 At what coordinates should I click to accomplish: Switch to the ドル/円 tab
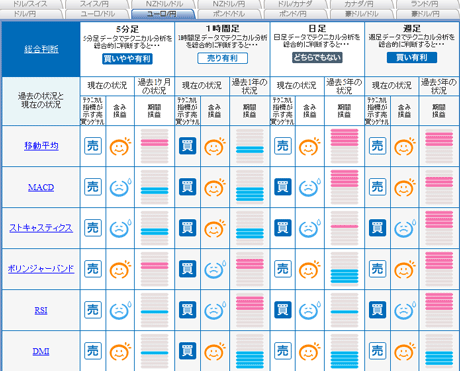click(31, 14)
